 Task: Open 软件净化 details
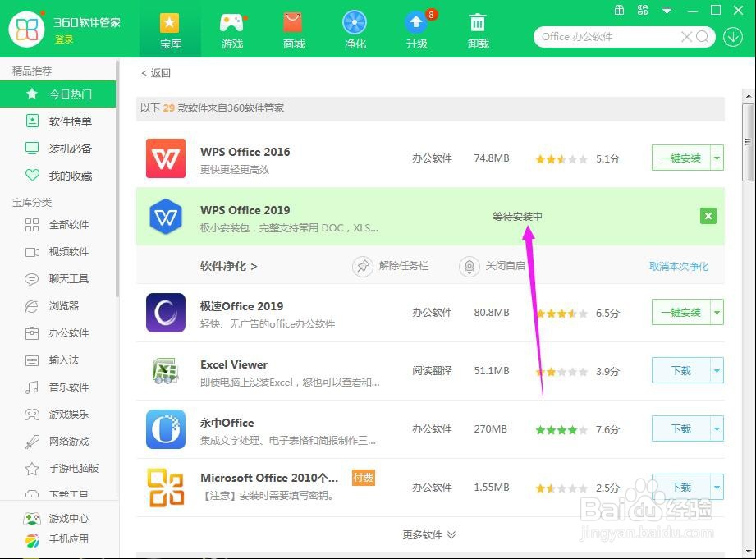click(228, 266)
